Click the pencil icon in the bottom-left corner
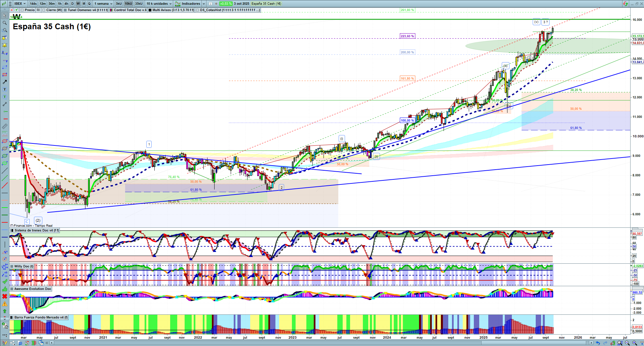The image size is (644, 346). [5, 343]
